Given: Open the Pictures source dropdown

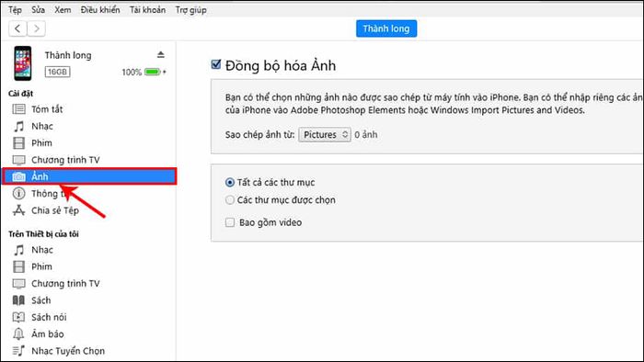Looking at the screenshot, I should (325, 134).
